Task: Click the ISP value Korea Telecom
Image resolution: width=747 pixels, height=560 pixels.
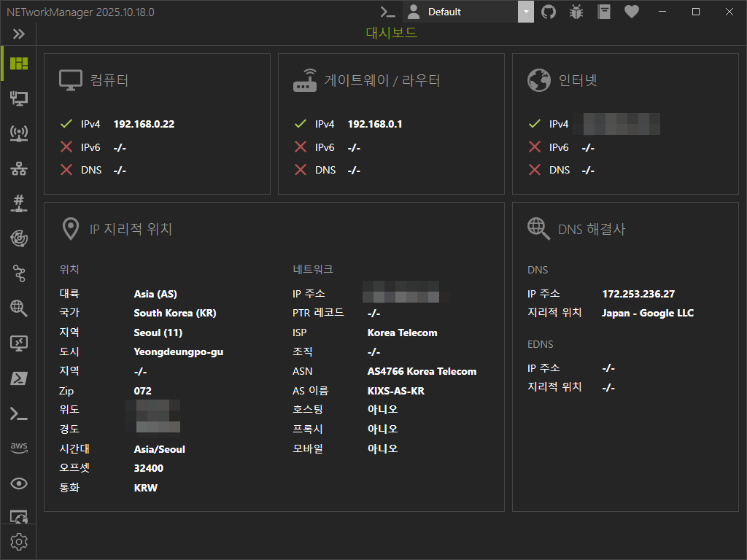Action: [402, 332]
